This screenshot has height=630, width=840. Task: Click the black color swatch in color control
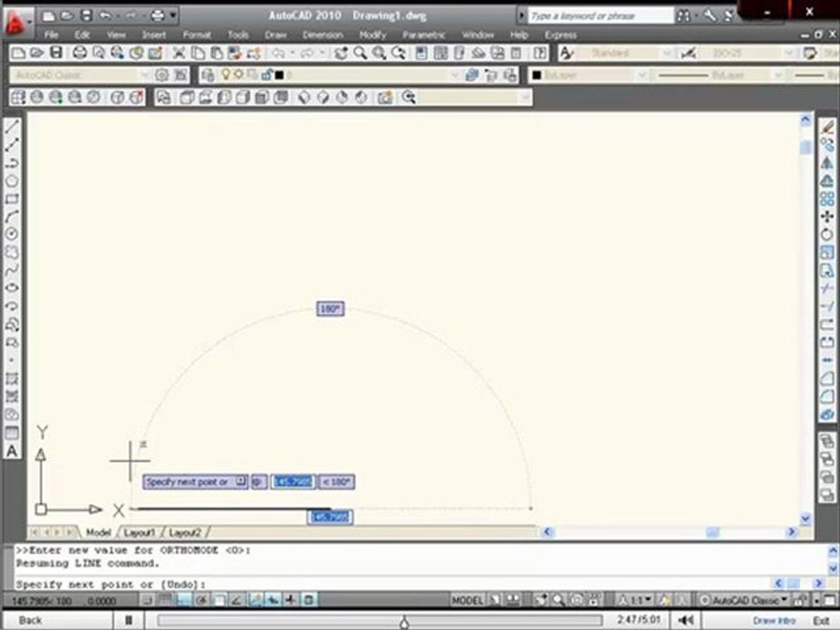[x=537, y=75]
